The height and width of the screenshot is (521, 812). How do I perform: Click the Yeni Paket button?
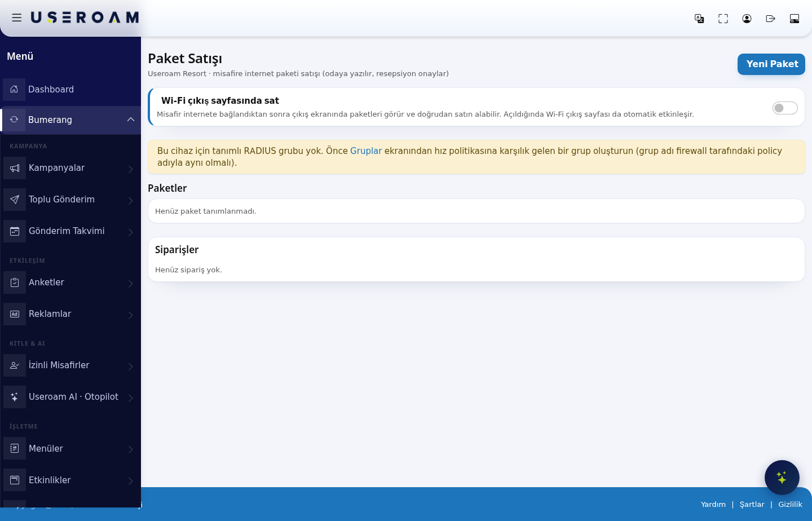pos(771,64)
